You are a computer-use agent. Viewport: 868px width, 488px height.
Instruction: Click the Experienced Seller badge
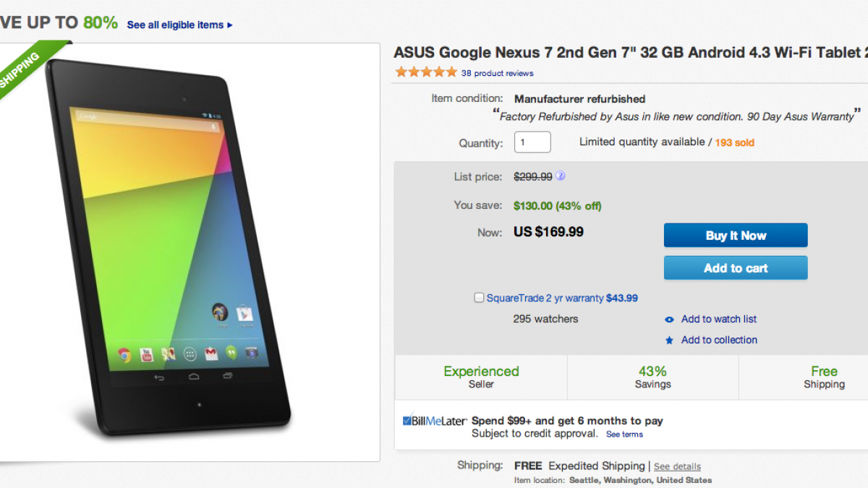pos(481,377)
